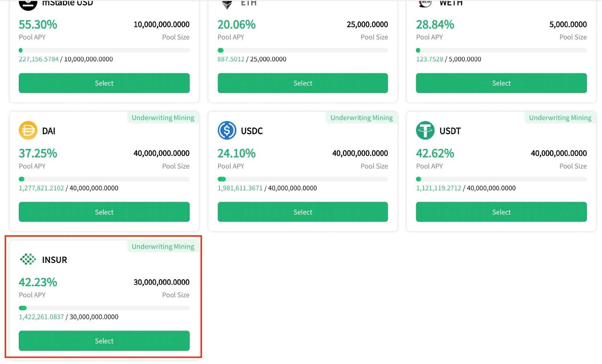Click Underwriting Mining tag on USDT card
Screen dimensions: 602x364
click(x=560, y=118)
